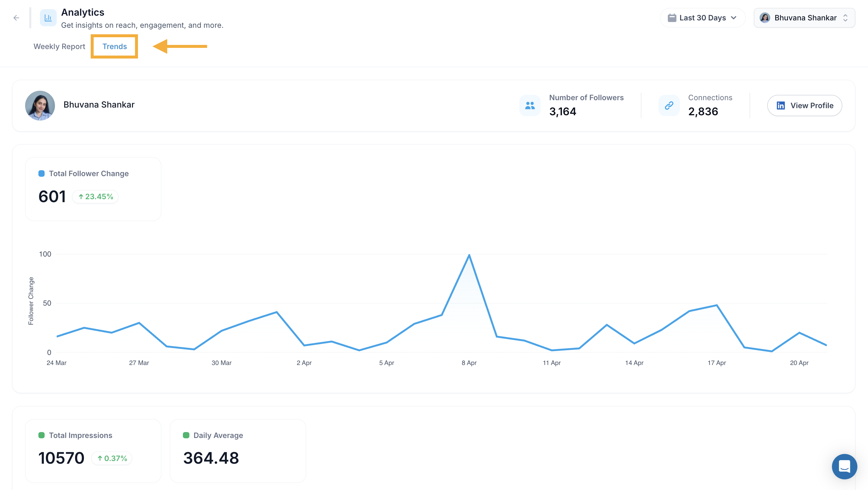Go back using the left arrow icon
This screenshot has width=868, height=490.
(x=16, y=18)
